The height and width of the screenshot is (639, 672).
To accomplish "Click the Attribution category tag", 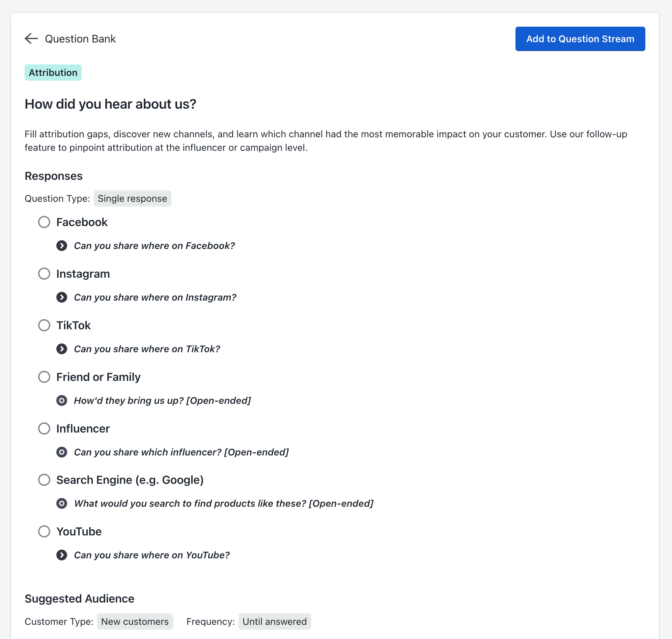I will click(x=53, y=73).
